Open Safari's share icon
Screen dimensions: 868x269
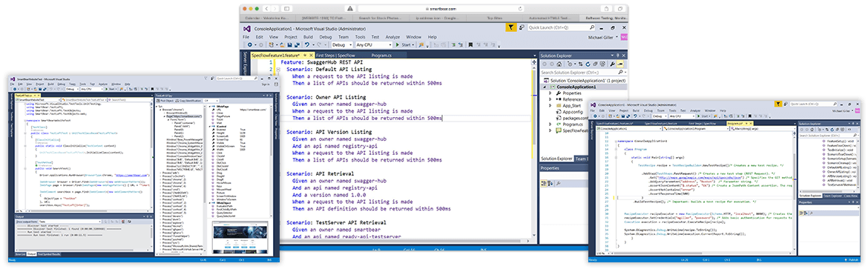(x=606, y=9)
